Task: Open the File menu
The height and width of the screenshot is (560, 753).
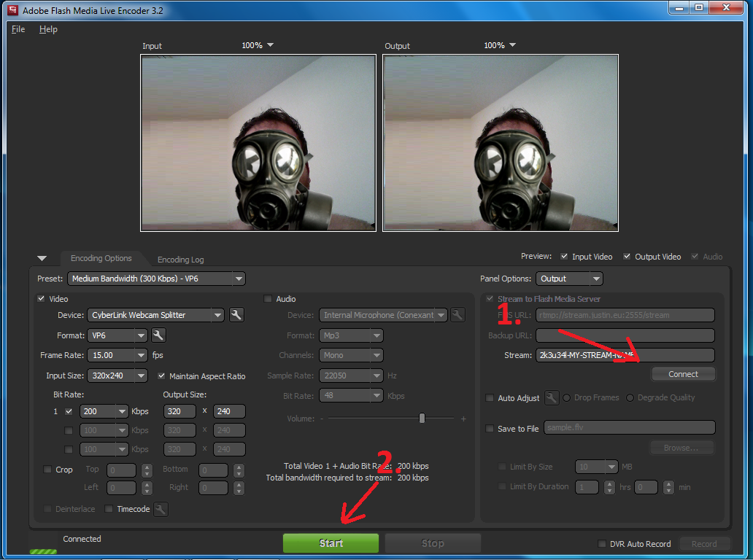Action: coord(18,29)
